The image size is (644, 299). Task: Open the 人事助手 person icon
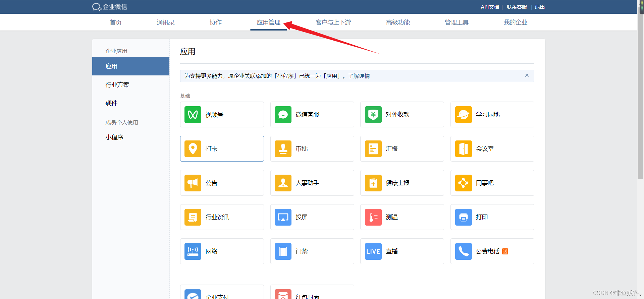tap(283, 183)
